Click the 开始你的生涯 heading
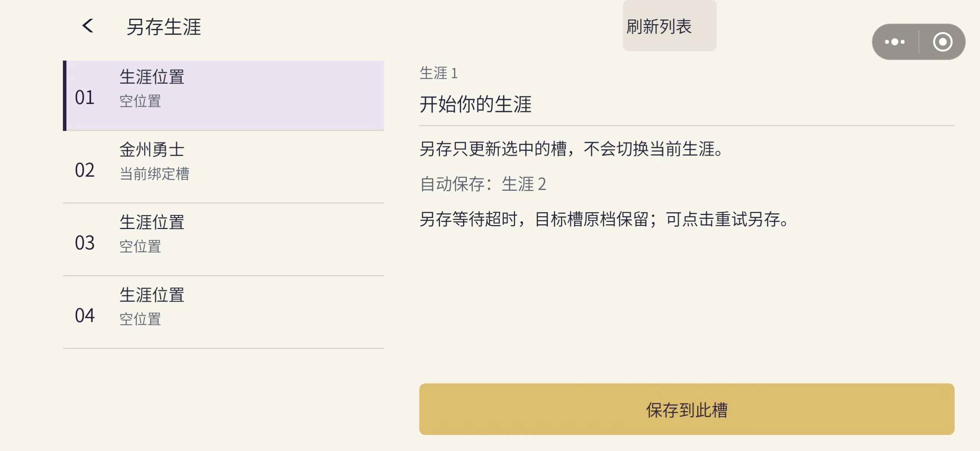 (476, 104)
